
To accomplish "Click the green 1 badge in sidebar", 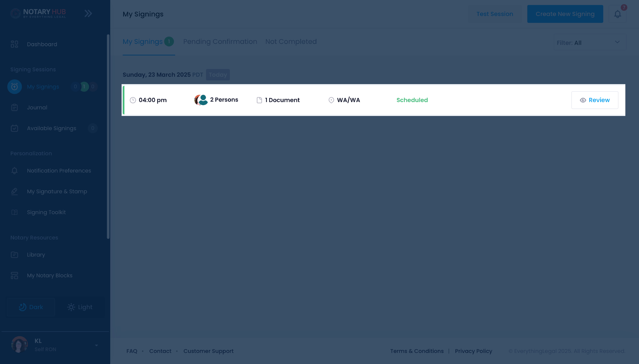I will 84,87.
